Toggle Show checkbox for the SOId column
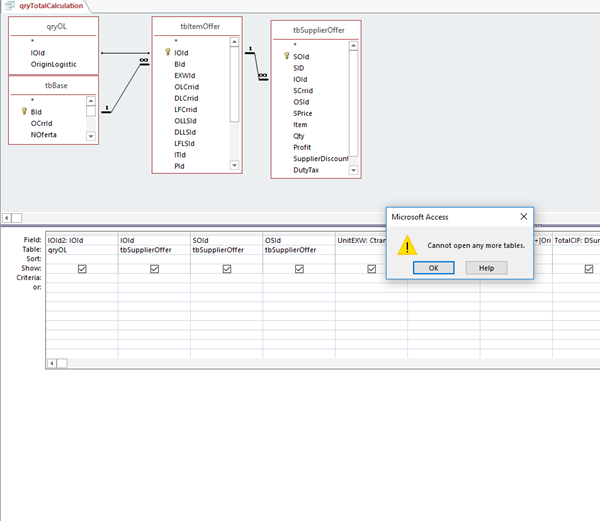This screenshot has height=521, width=600. [227, 269]
